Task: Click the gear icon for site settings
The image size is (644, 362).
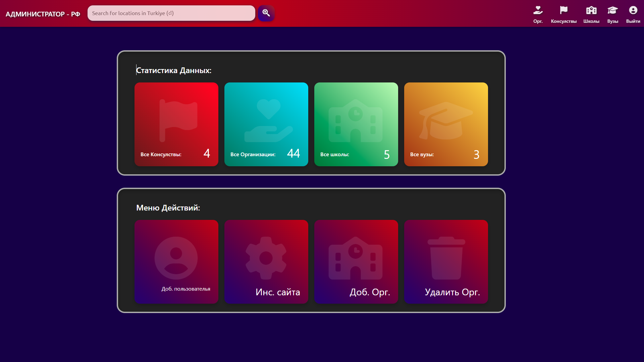Action: [x=266, y=258]
